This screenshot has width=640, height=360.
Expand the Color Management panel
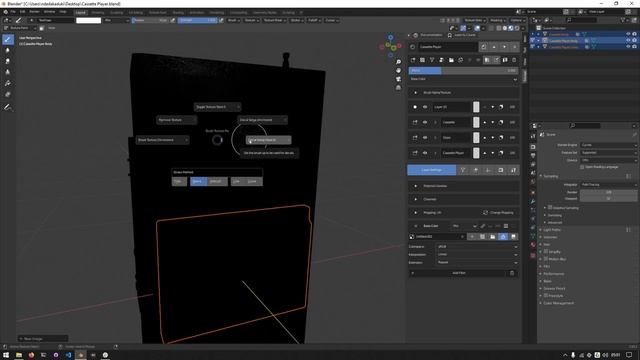tap(558, 303)
